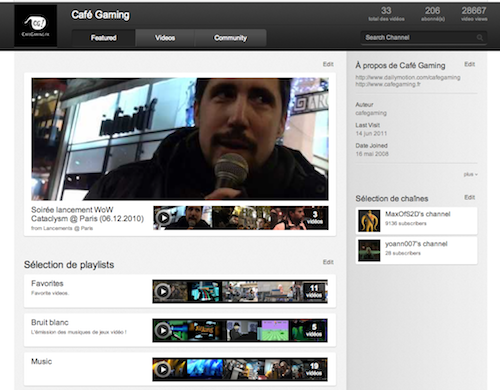Click the Search Channel field

pyautogui.click(x=423, y=38)
